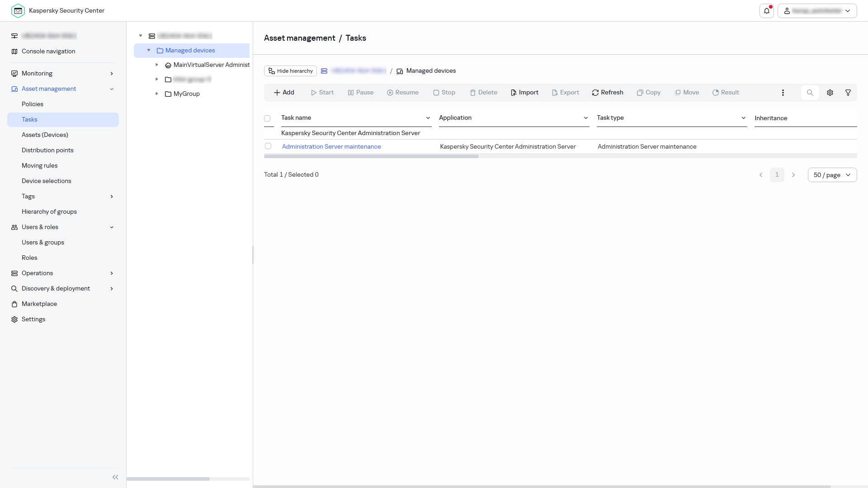Click the Export toolbar button
Viewport: 868px width, 488px height.
566,93
